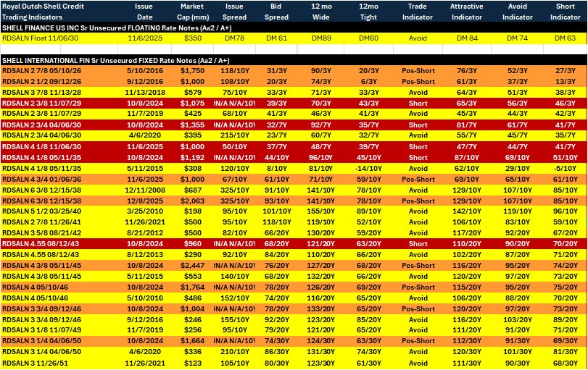Click the '12/11/2008' issue date cell
The height and width of the screenshot is (370, 588).
point(145,190)
